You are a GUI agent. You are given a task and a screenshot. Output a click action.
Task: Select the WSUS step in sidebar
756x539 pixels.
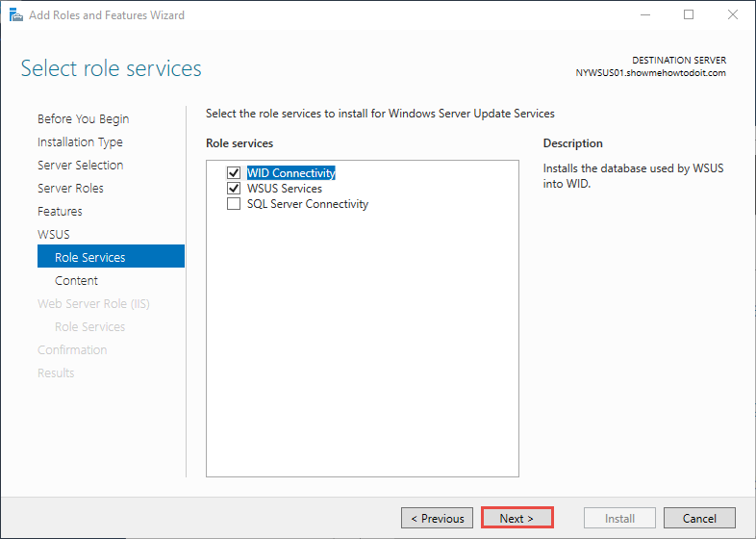click(54, 235)
